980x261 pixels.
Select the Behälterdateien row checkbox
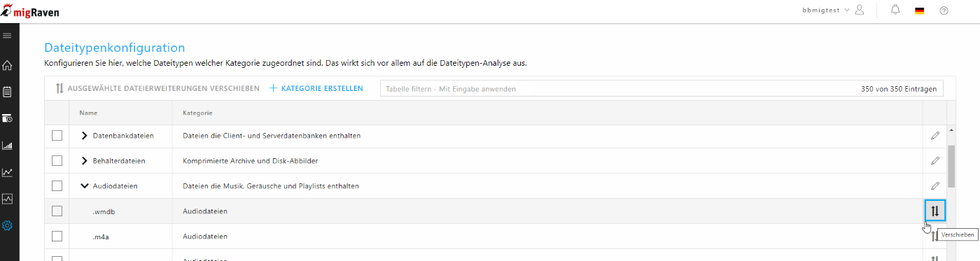coord(57,160)
